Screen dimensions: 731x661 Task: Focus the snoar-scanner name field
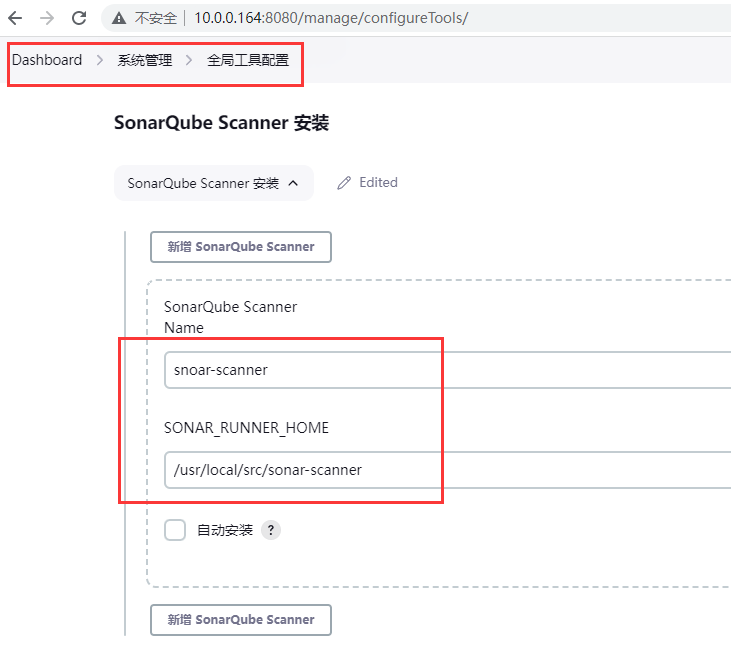(448, 370)
